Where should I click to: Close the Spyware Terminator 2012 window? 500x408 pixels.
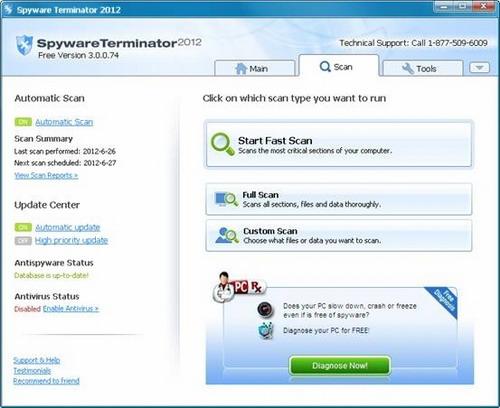coord(483,7)
